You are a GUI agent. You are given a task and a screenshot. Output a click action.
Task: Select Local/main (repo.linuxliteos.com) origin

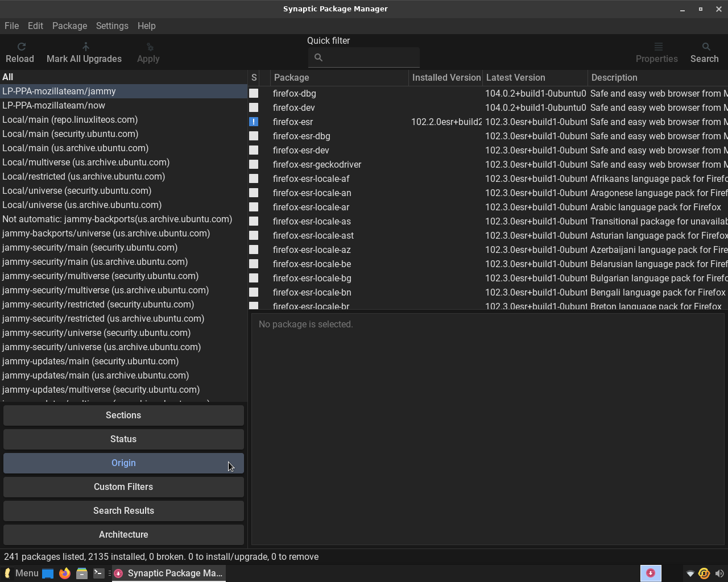click(123, 119)
